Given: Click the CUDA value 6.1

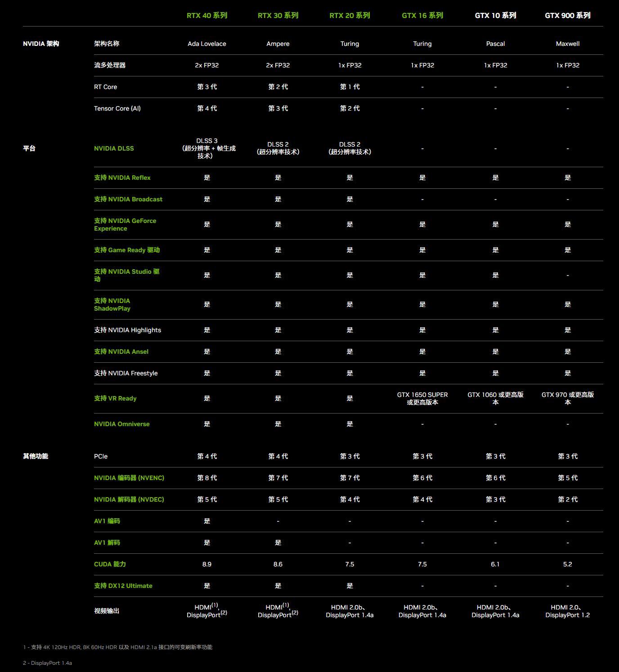Looking at the screenshot, I should (495, 564).
